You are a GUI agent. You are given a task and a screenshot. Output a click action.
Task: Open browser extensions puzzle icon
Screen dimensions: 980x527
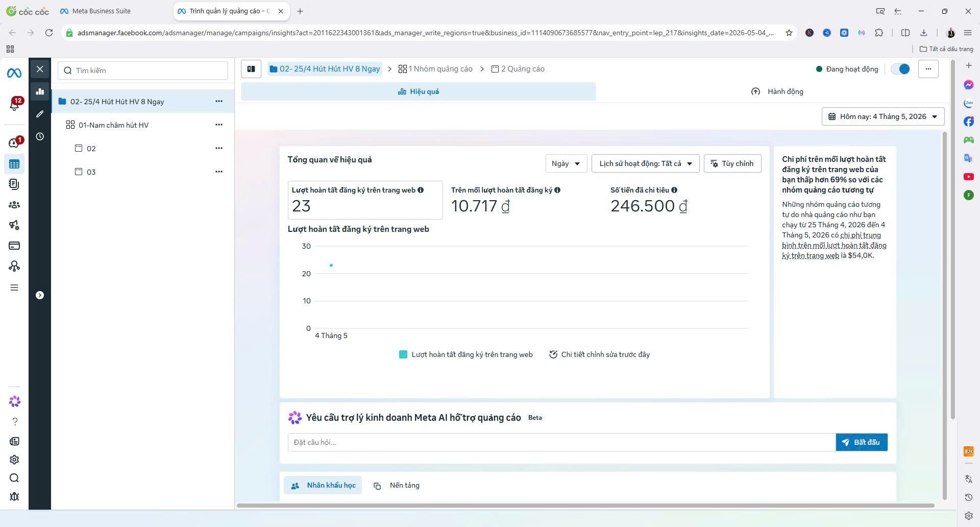(x=879, y=33)
